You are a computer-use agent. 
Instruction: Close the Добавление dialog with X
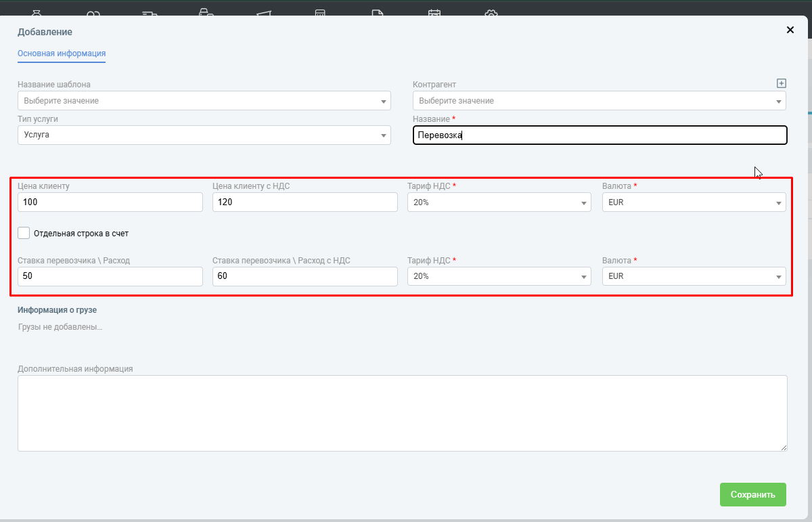pyautogui.click(x=790, y=30)
